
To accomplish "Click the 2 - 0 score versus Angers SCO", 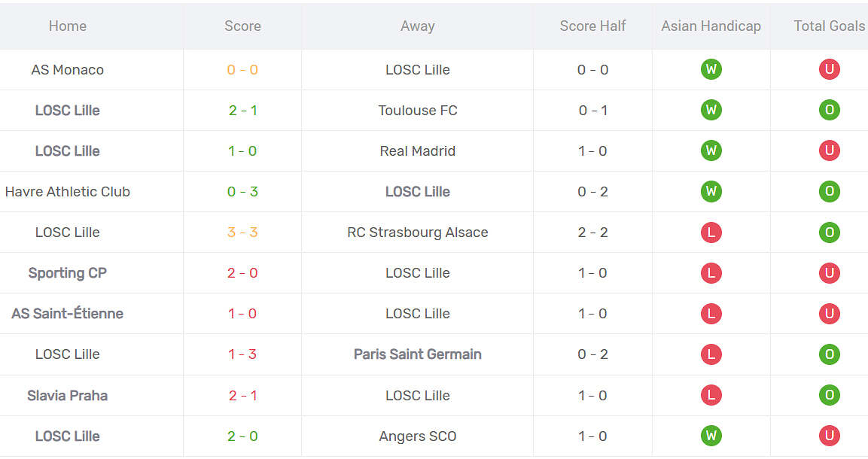I will pos(242,436).
